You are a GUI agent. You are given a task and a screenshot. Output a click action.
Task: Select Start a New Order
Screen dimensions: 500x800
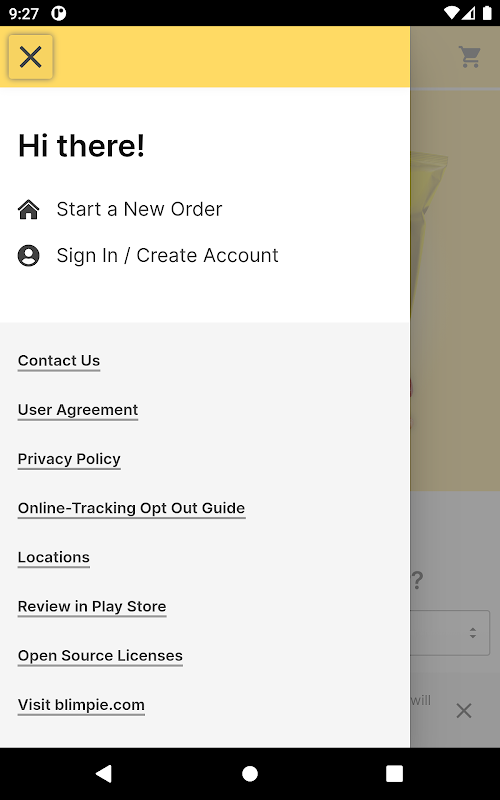click(139, 209)
